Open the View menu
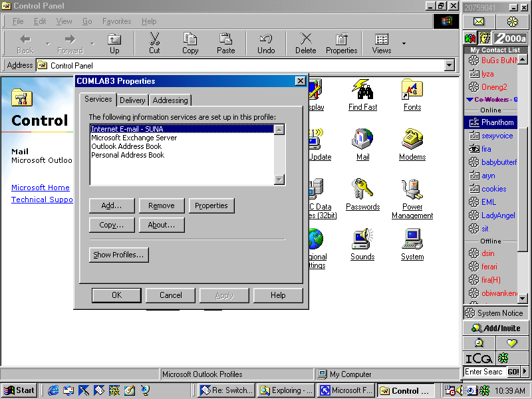The height and width of the screenshot is (399, 532). (64, 21)
